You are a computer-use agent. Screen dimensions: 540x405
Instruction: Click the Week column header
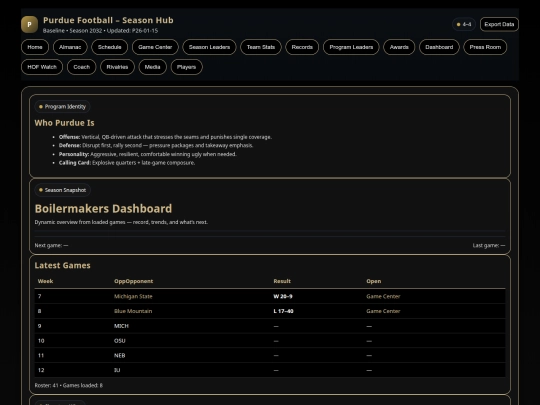45,281
